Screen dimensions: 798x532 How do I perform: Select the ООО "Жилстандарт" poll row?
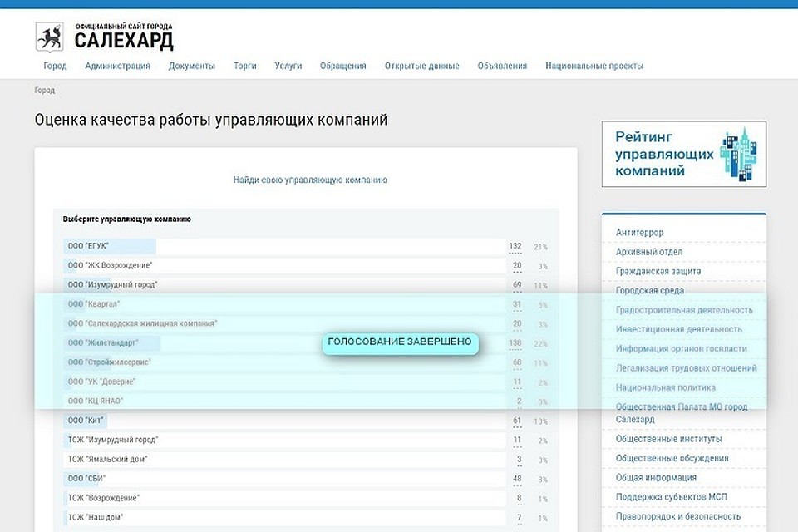(x=284, y=343)
